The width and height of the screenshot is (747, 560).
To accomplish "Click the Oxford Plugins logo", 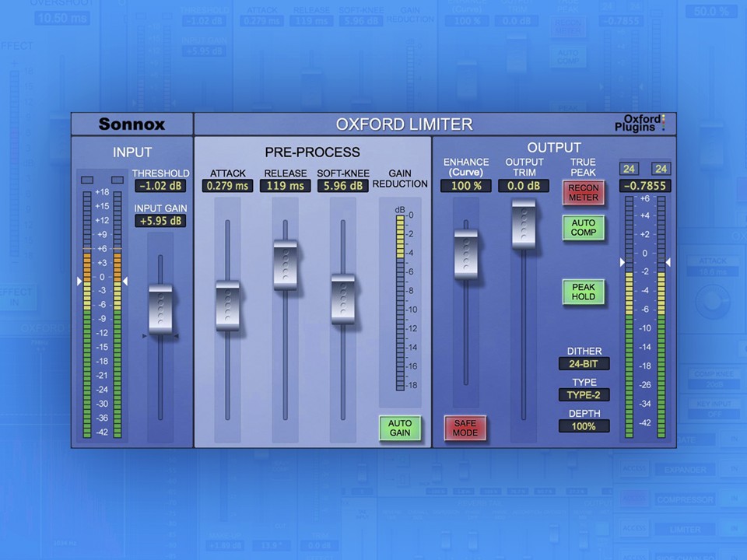I will [640, 124].
